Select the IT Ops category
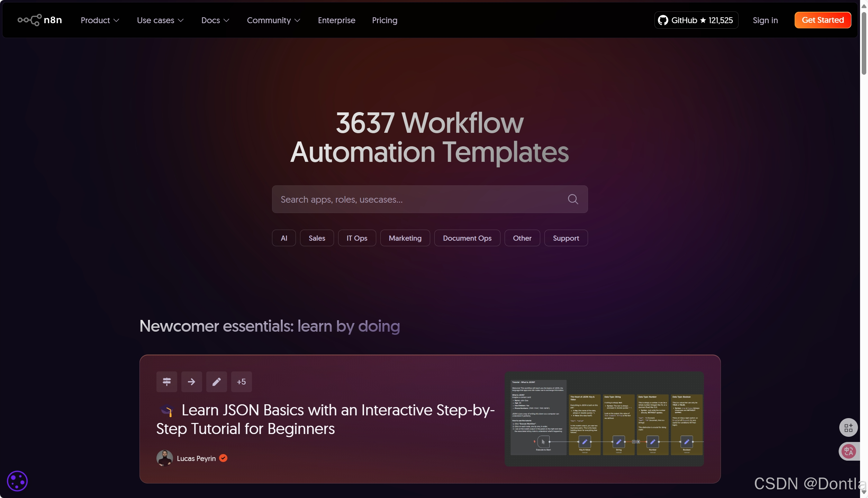The height and width of the screenshot is (498, 868). pos(357,238)
